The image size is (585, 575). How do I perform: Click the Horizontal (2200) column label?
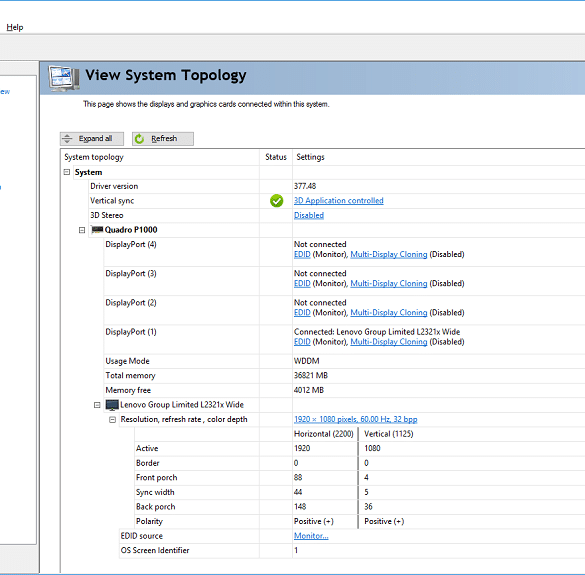(x=323, y=434)
